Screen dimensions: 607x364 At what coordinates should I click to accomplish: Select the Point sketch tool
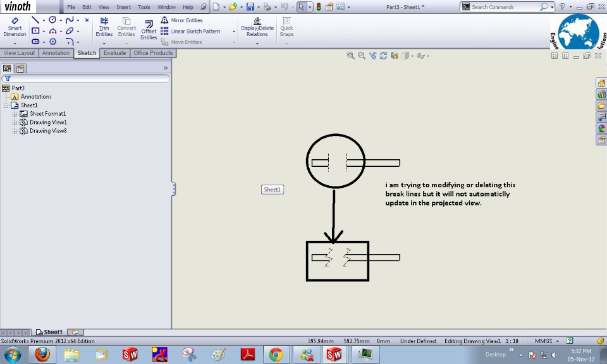(x=87, y=20)
